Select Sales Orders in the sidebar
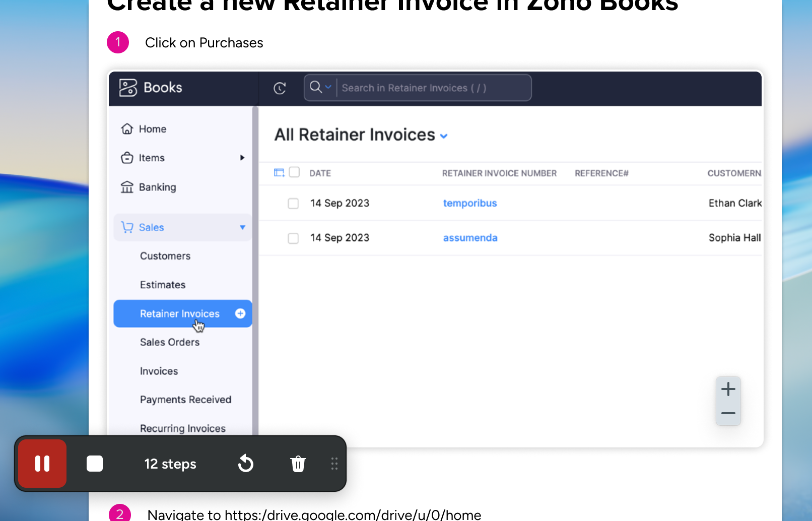 pos(170,342)
